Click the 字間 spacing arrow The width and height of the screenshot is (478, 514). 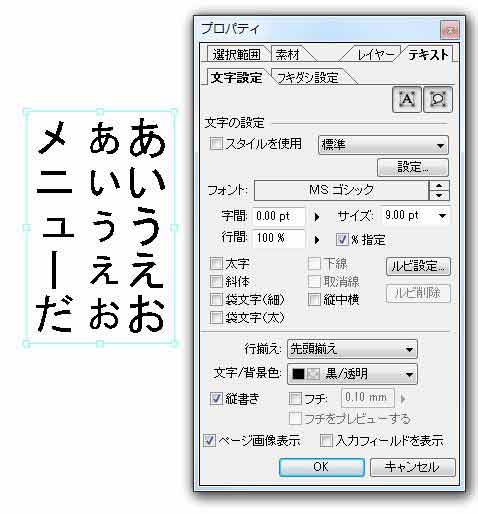[x=317, y=217]
